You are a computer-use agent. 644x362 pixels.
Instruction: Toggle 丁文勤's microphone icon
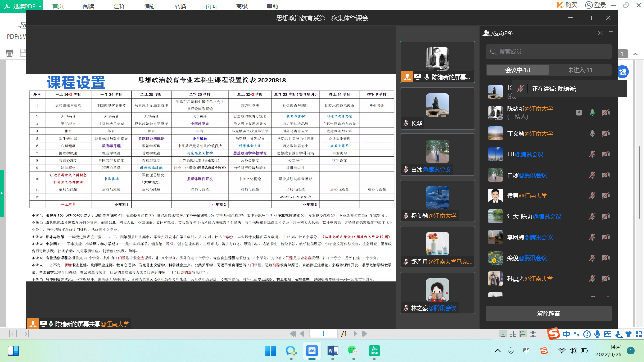click(592, 134)
